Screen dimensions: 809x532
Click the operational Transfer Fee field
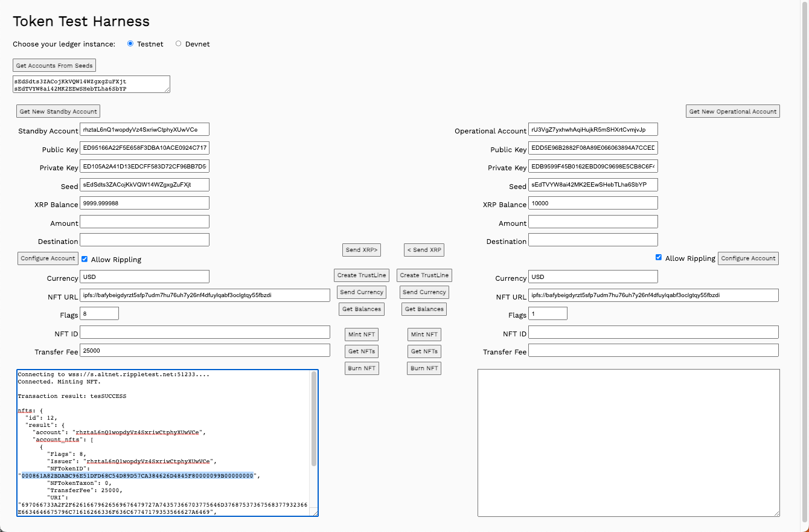(653, 350)
